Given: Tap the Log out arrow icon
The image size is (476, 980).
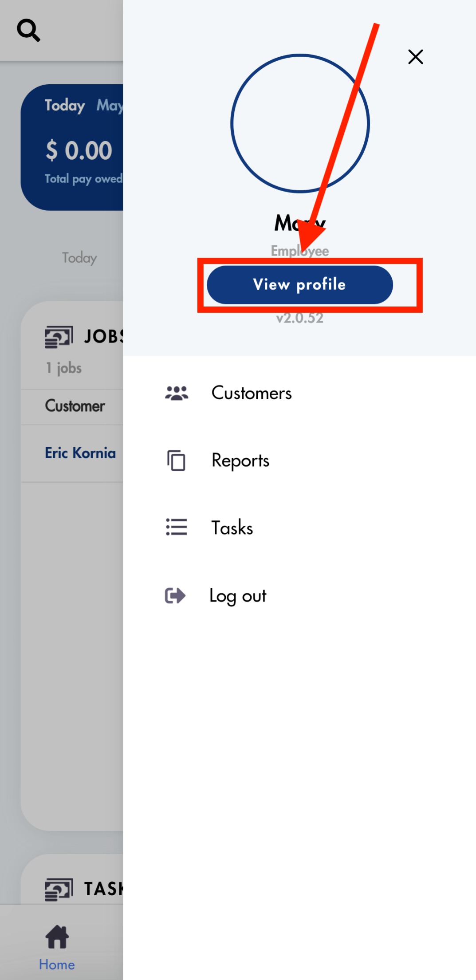Looking at the screenshot, I should 175,595.
